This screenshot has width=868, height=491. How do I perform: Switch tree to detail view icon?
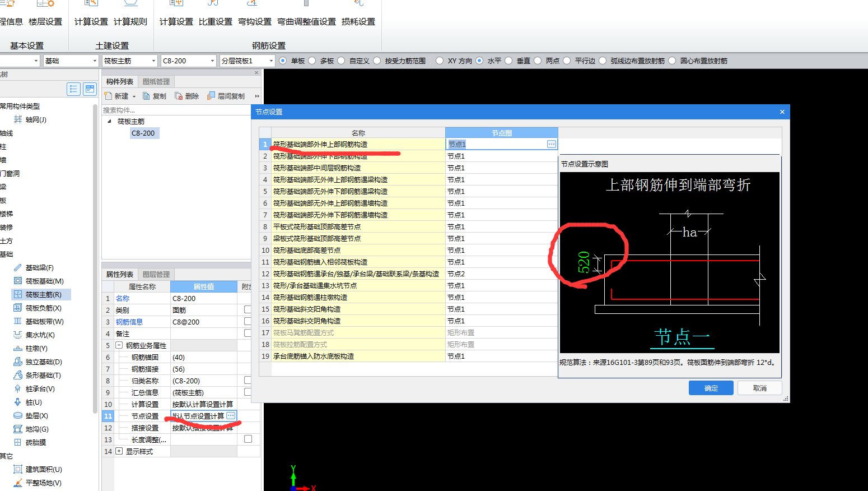pyautogui.click(x=90, y=89)
